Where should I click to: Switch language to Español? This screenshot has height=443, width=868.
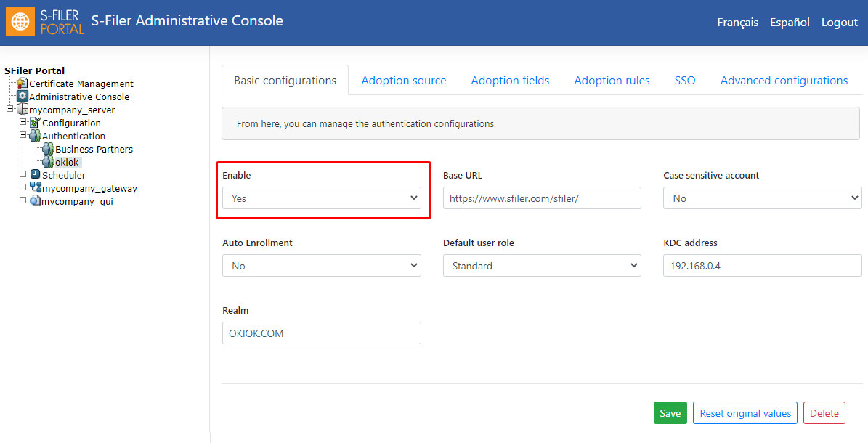pos(790,22)
